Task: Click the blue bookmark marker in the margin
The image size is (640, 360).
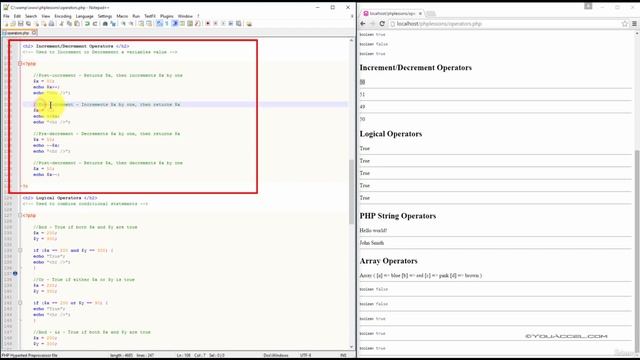Action: coord(15,273)
